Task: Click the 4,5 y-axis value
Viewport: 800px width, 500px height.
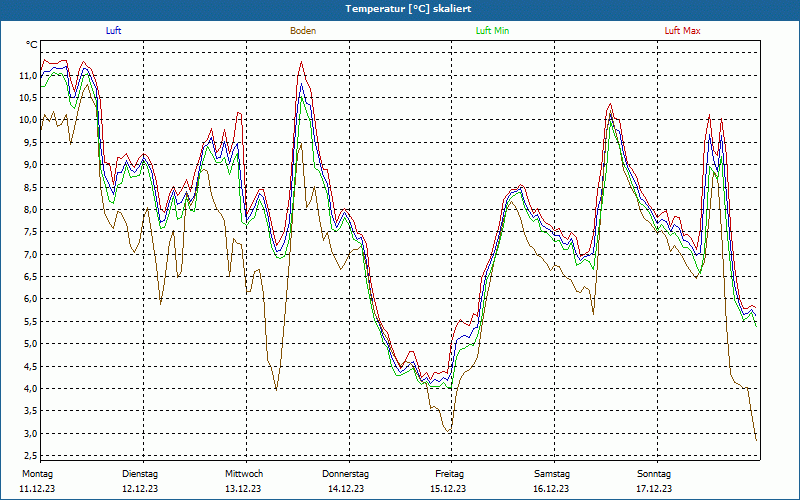Action: click(30, 366)
